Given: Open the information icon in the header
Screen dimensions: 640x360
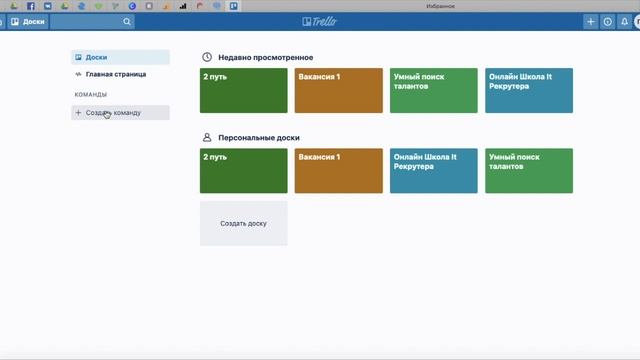Looking at the screenshot, I should click(608, 22).
